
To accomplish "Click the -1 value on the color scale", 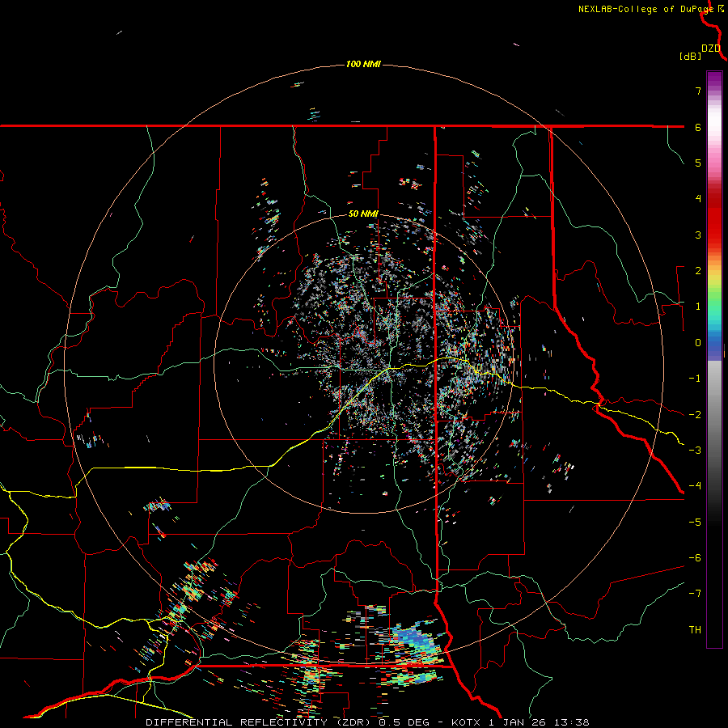I will [x=695, y=379].
